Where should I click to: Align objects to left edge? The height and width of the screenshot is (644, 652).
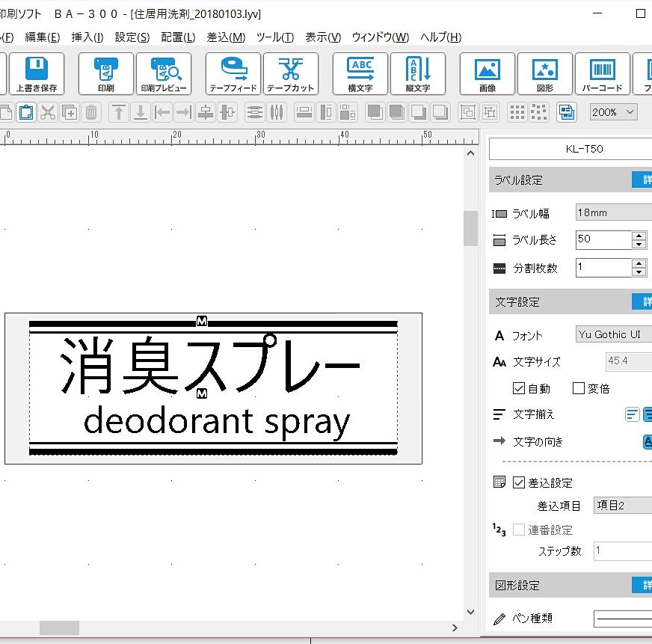162,112
